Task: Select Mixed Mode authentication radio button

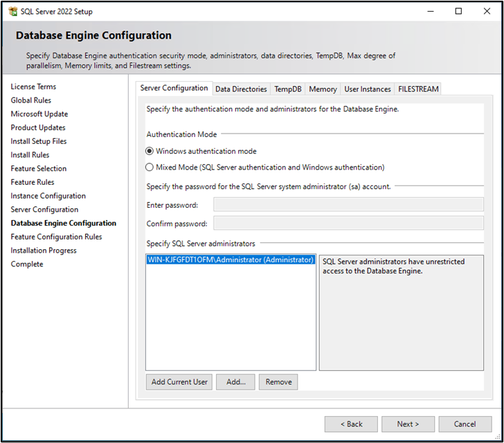Action: pyautogui.click(x=150, y=168)
